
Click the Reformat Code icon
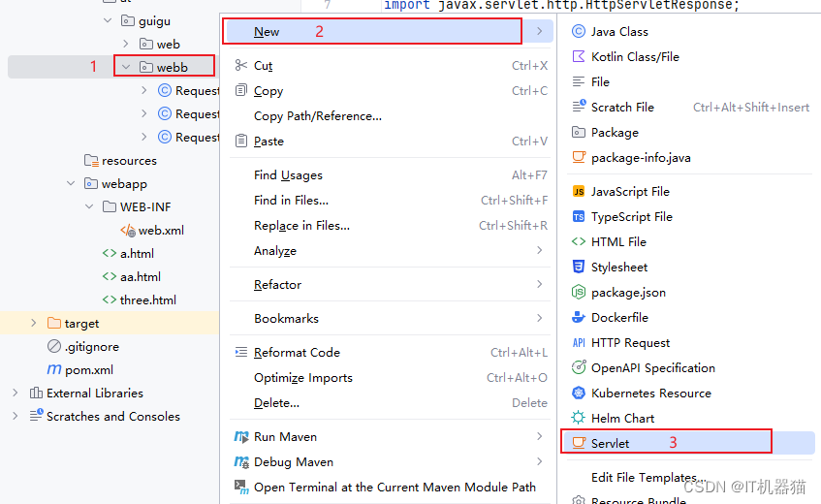240,352
